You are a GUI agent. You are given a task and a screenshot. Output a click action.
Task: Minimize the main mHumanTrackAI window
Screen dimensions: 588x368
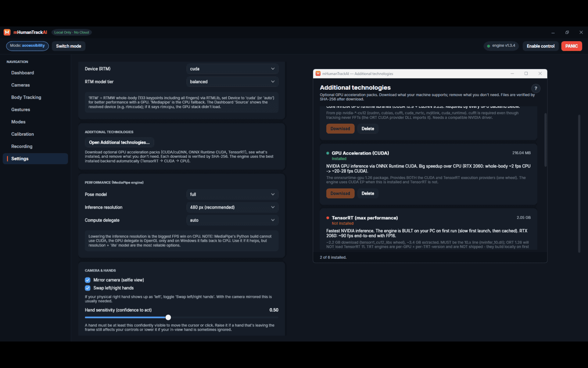[x=553, y=32]
